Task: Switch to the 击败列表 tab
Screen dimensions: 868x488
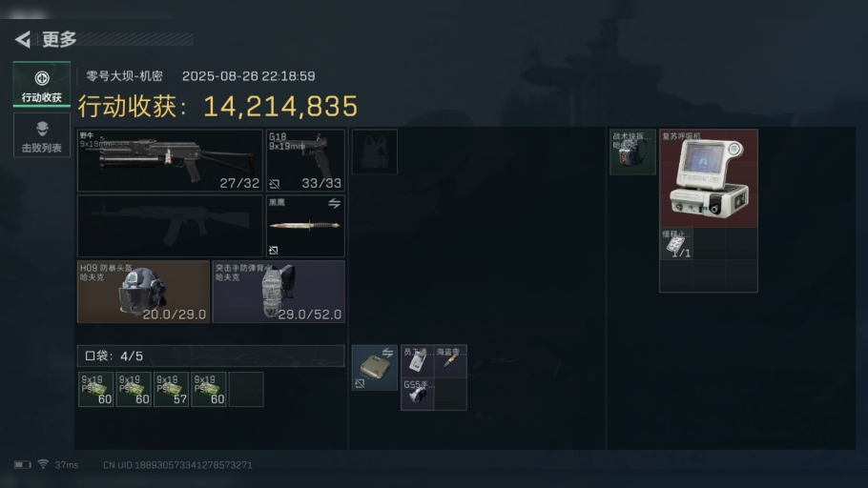Action: point(42,135)
